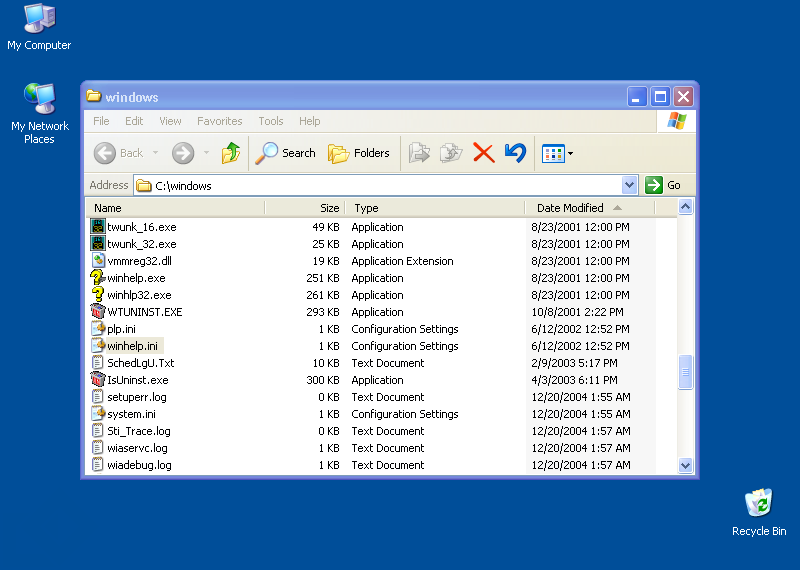The height and width of the screenshot is (570, 800).
Task: Select the wiaservc.log file icon
Action: point(97,448)
